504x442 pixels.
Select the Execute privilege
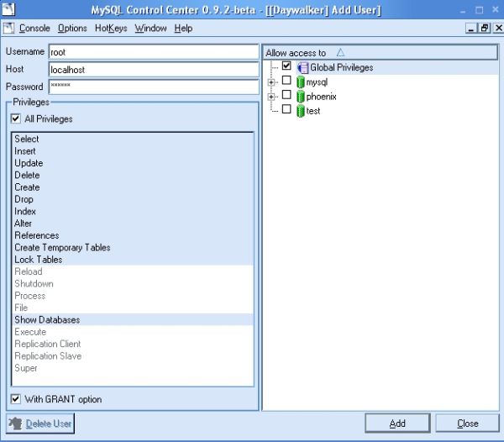click(133, 332)
